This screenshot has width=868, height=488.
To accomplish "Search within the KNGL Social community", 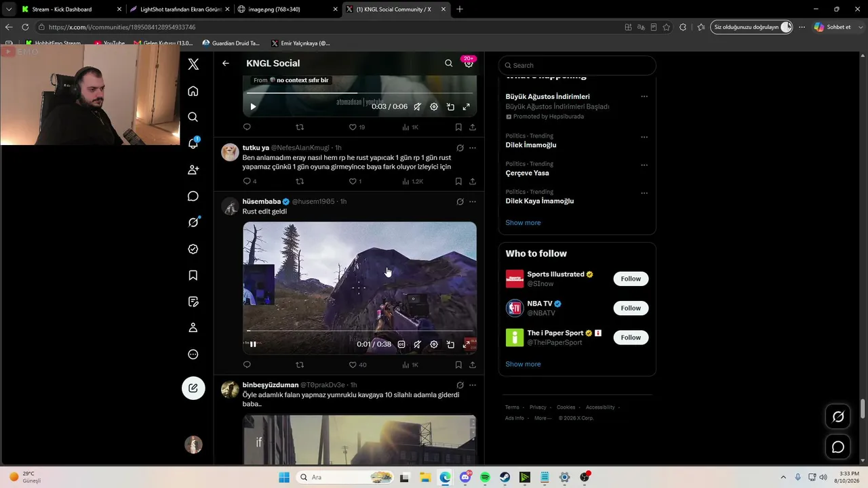I will coord(448,63).
